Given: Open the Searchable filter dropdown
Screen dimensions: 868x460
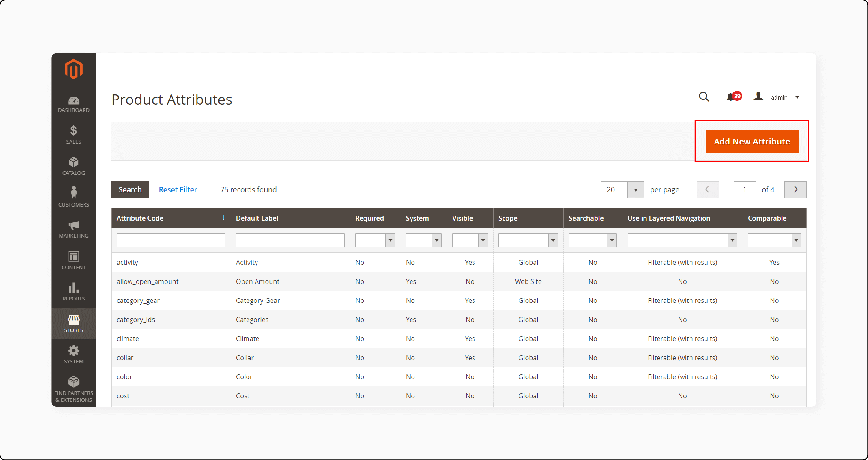Looking at the screenshot, I should click(x=592, y=240).
